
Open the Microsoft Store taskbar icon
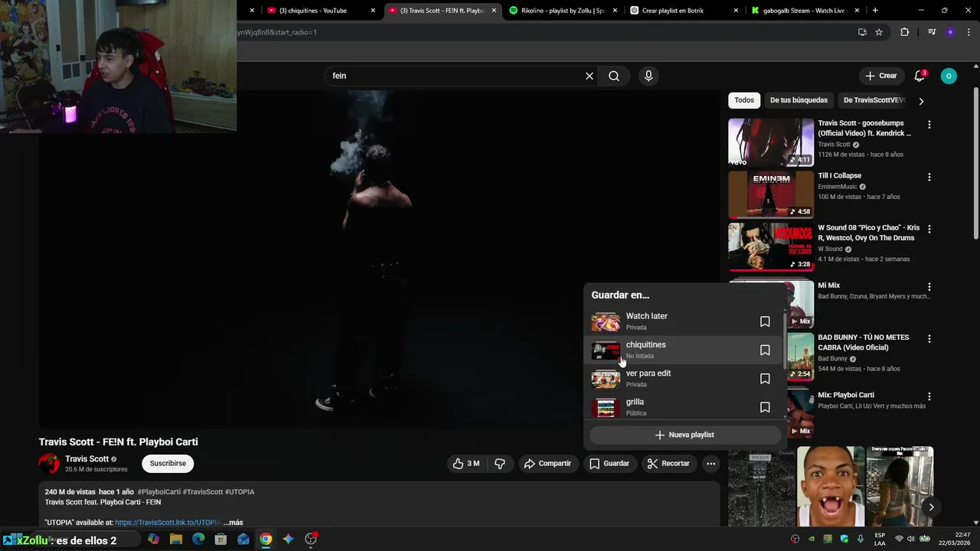point(220,540)
